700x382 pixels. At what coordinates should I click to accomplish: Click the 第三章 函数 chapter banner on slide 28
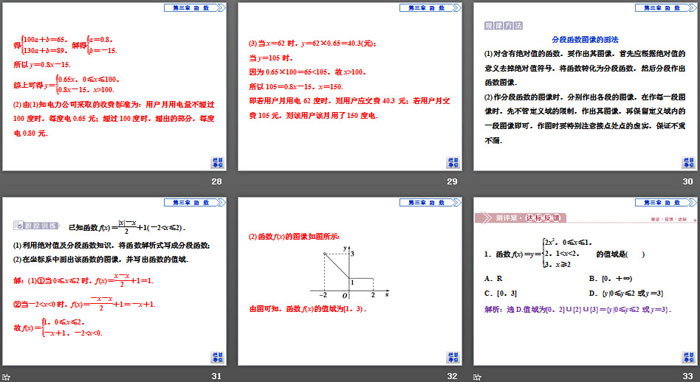pyautogui.click(x=195, y=8)
